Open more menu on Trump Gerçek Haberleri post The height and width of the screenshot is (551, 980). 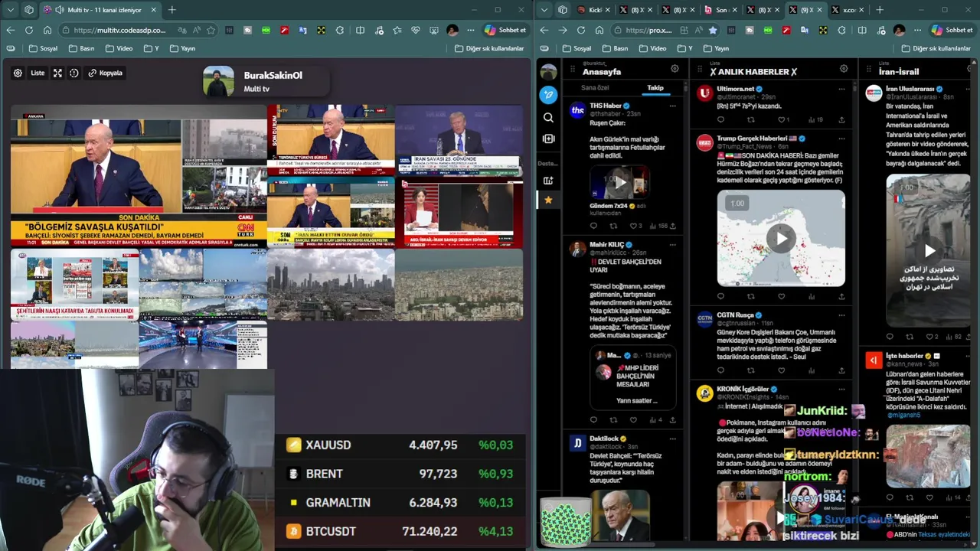tap(841, 139)
